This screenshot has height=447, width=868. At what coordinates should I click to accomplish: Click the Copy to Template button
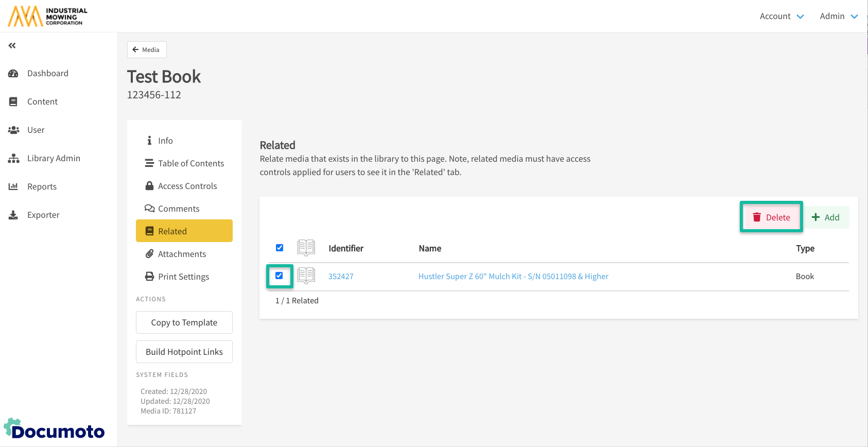(184, 322)
